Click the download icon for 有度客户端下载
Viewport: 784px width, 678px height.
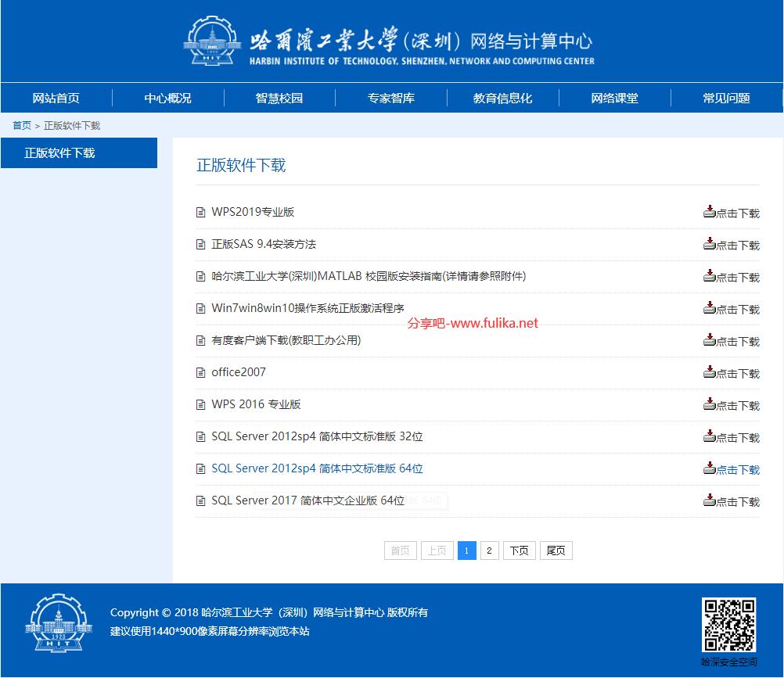pyautogui.click(x=709, y=339)
